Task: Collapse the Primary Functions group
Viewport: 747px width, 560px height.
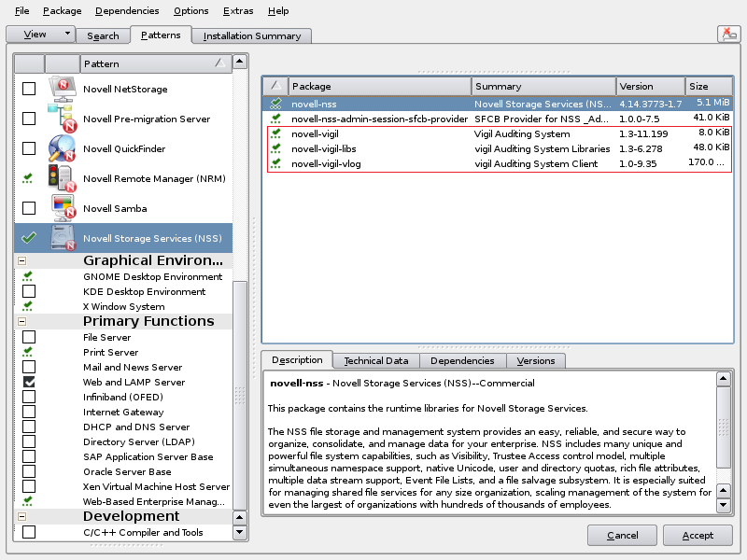Action: pyautogui.click(x=21, y=321)
